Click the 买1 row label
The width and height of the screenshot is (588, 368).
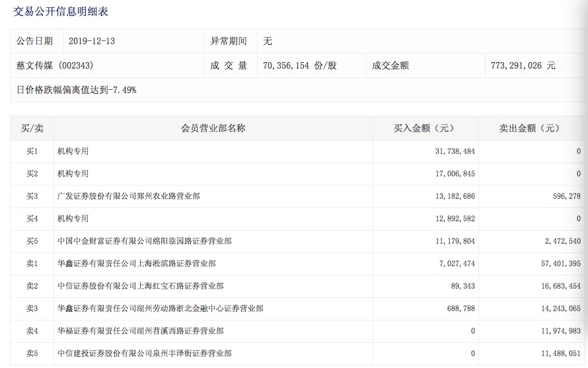click(32, 151)
